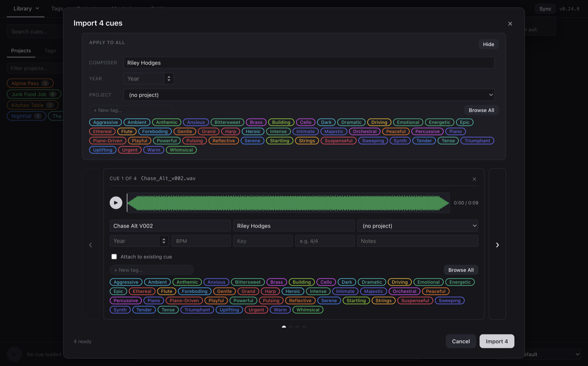The height and width of the screenshot is (366, 588).
Task: Toggle the Ambient tag in Apply to All
Action: tap(137, 122)
